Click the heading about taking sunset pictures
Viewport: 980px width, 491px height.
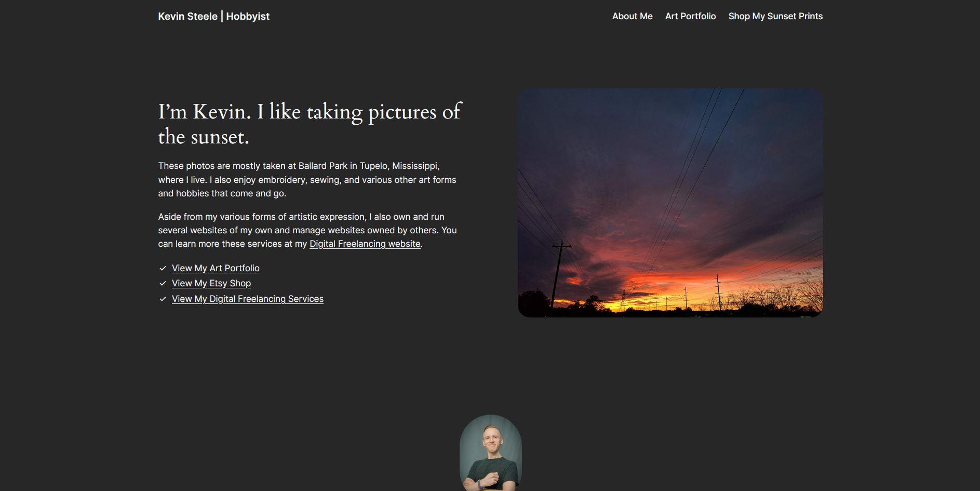(x=310, y=124)
